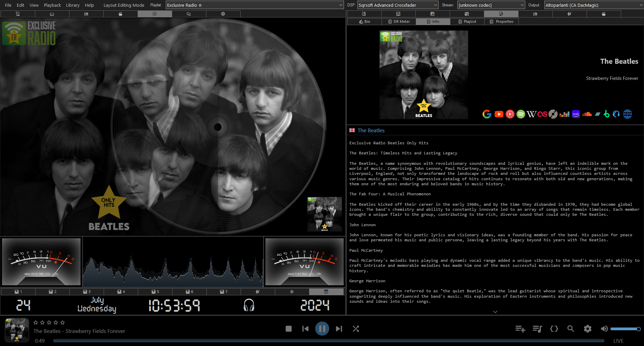The width and height of the screenshot is (644, 346).
Task: Click the left VU meter
Action: [41, 262]
